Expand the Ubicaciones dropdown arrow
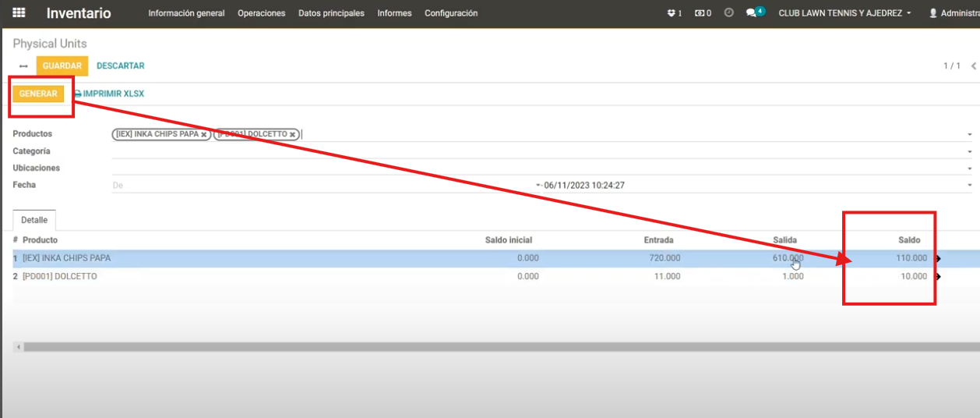980x418 pixels. pos(970,168)
